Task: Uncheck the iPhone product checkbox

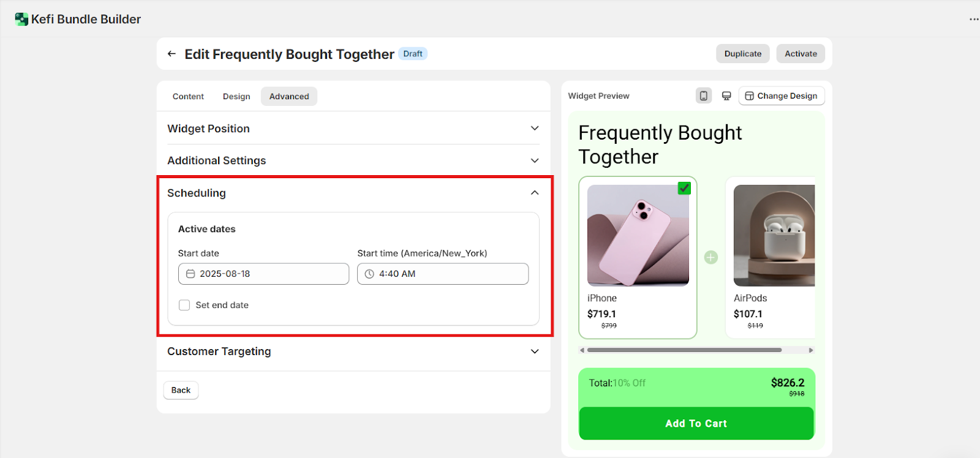Action: tap(684, 189)
